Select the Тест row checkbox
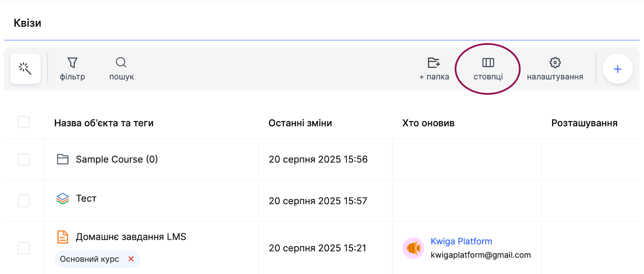Screen dimensions: 644x274 point(24,201)
